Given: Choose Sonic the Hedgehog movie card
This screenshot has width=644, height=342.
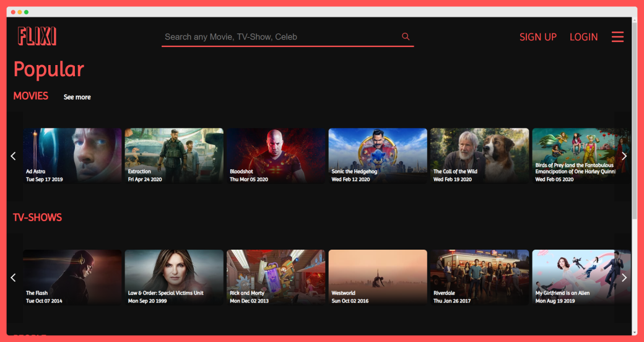Looking at the screenshot, I should point(378,155).
